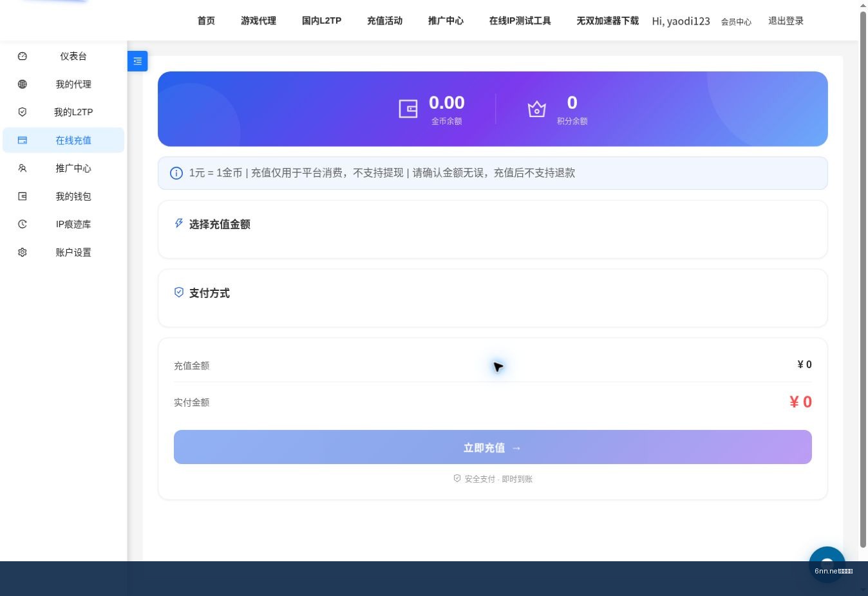Click the wallet icon beside 我的钱包

pyautogui.click(x=23, y=196)
